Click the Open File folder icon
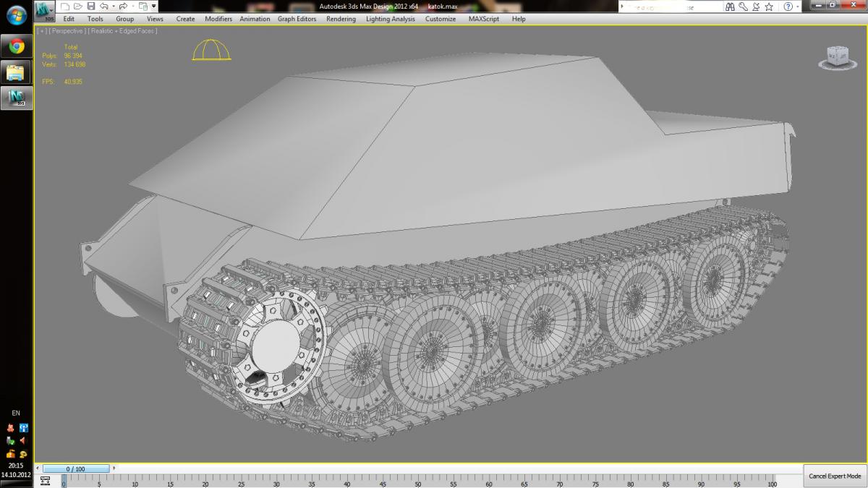 click(77, 7)
